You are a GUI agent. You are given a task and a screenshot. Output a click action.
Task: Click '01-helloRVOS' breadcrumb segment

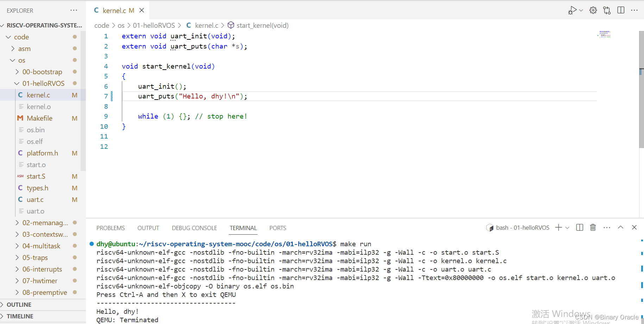click(154, 25)
